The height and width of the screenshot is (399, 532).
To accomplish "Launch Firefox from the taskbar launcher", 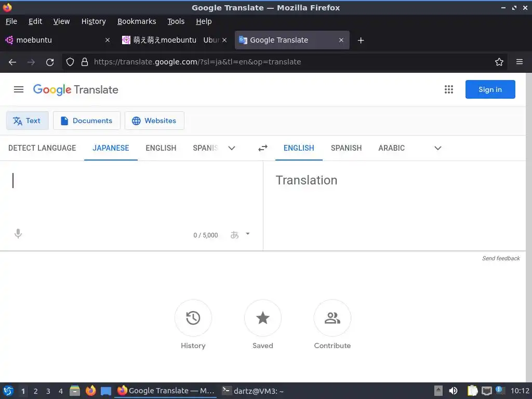I will click(90, 391).
